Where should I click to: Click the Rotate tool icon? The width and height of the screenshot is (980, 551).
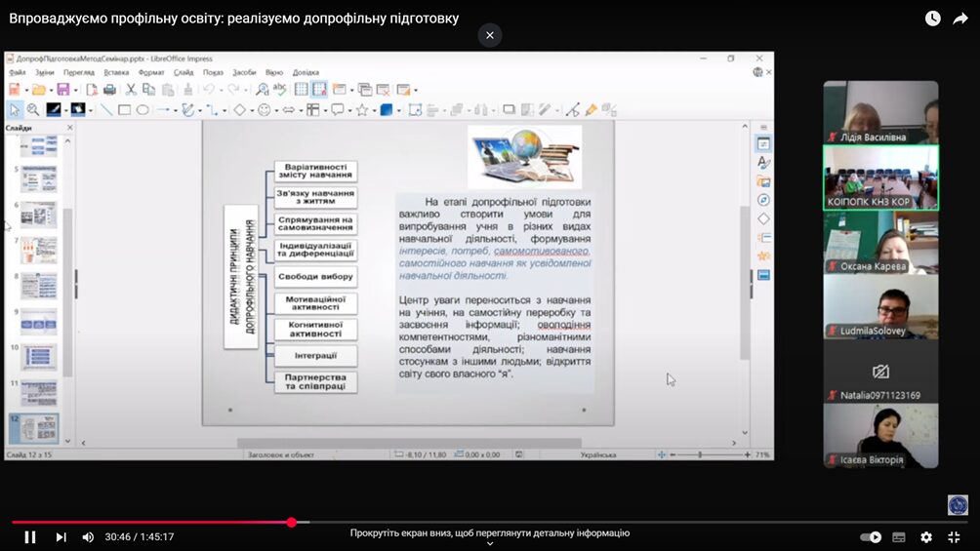[x=415, y=110]
